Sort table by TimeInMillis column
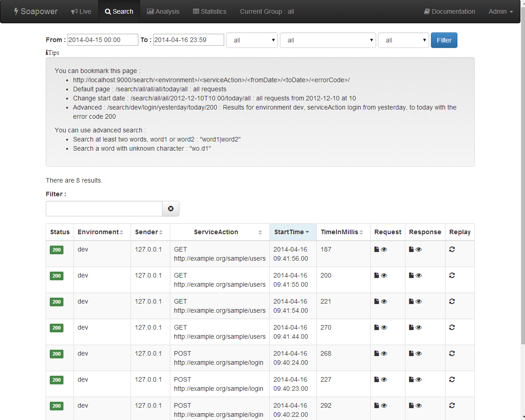This screenshot has height=420, width=525. pyautogui.click(x=343, y=232)
